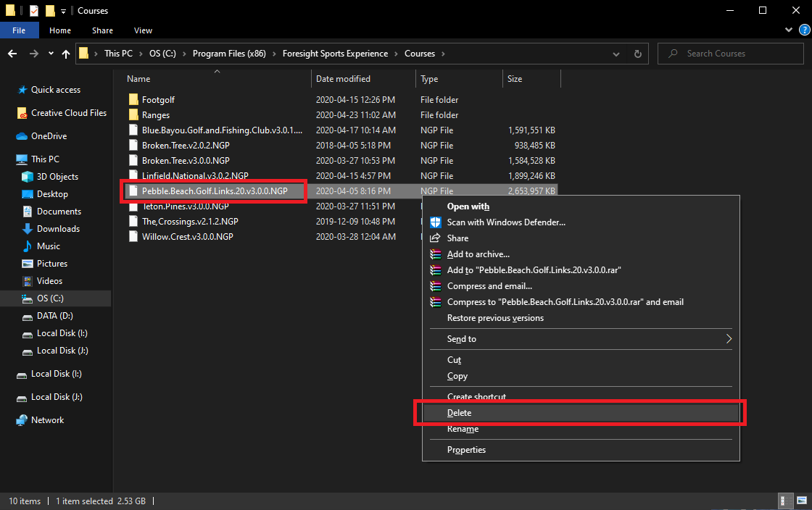Image resolution: width=812 pixels, height=510 pixels.
Task: Select Quick access in the sidebar
Action: pos(55,90)
